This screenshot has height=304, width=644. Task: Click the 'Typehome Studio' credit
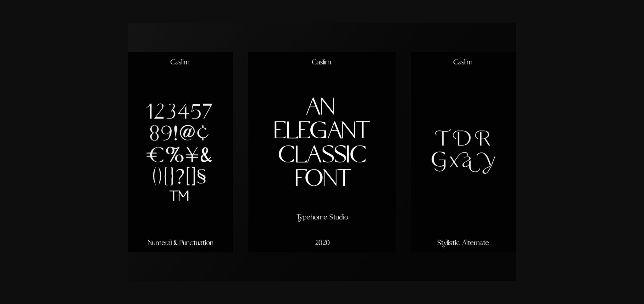(322, 218)
